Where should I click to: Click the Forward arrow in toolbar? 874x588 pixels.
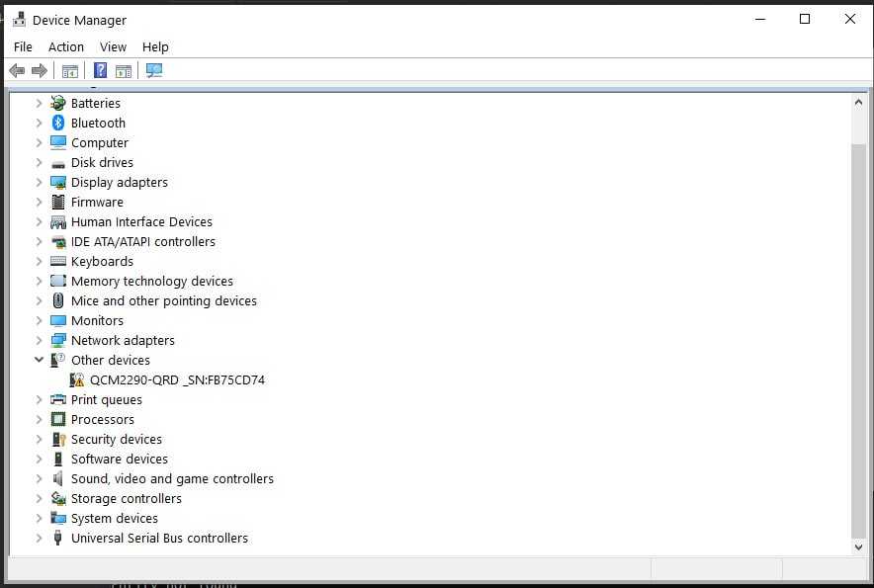[x=40, y=70]
